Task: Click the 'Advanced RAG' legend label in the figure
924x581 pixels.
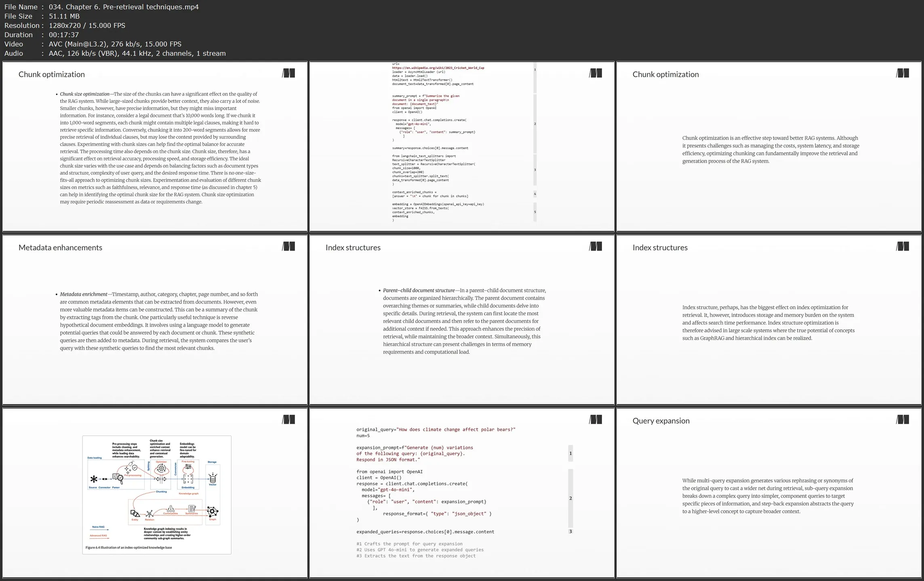Action: [98, 536]
